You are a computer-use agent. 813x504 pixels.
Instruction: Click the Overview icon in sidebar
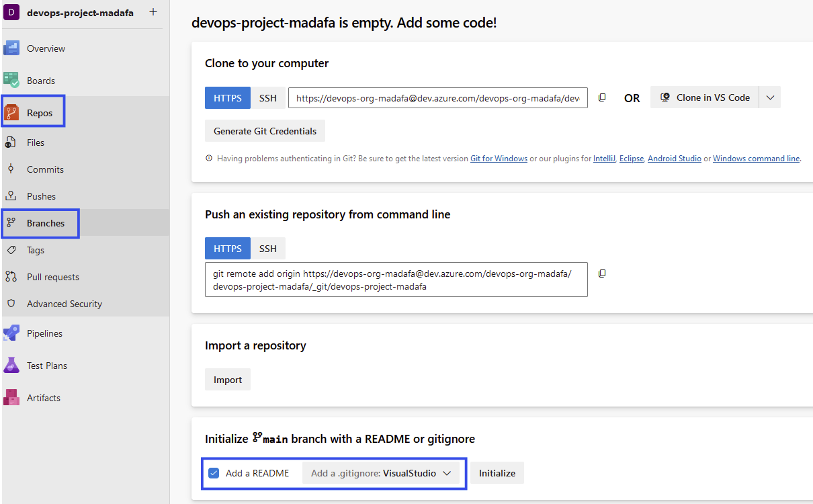pyautogui.click(x=11, y=48)
